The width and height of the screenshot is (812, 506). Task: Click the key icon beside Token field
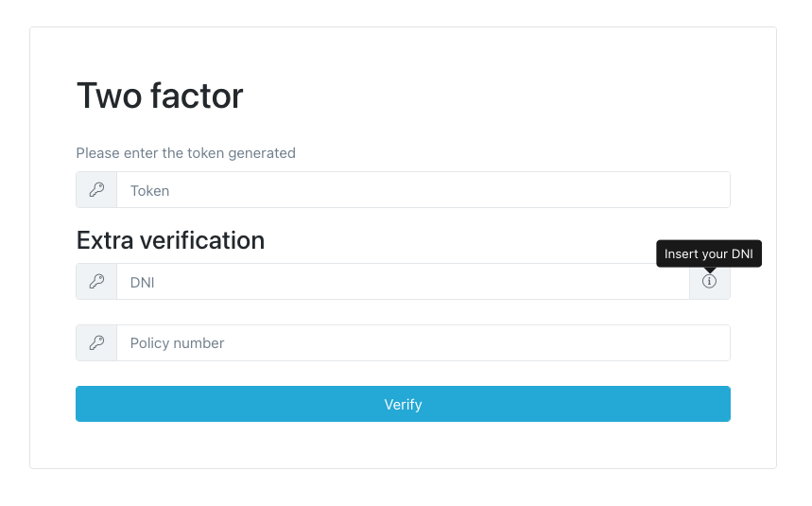96,190
